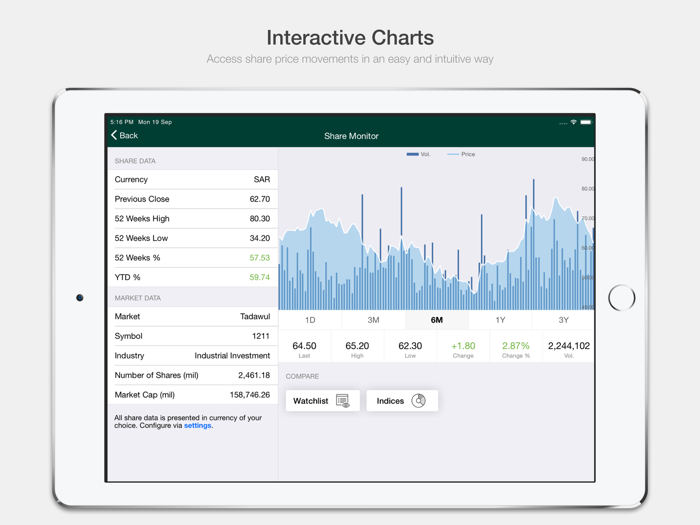This screenshot has width=700, height=525.
Task: Check the Wi-Fi status icon
Action: [574, 122]
